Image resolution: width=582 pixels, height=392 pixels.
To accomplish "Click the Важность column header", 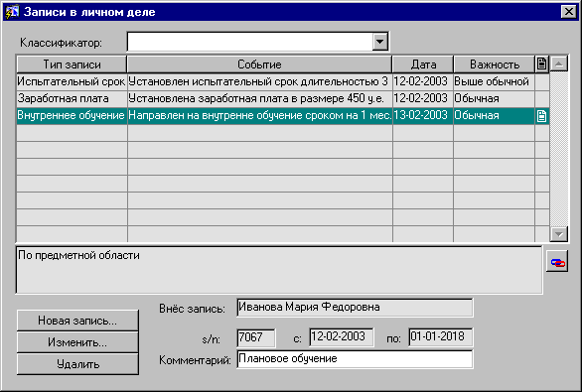I will 494,65.
